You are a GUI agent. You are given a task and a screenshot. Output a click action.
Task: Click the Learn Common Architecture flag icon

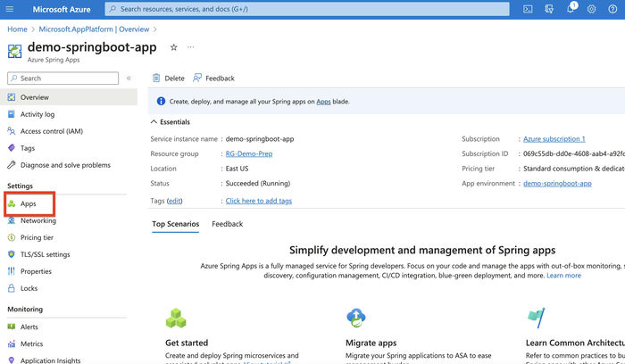[x=536, y=318]
